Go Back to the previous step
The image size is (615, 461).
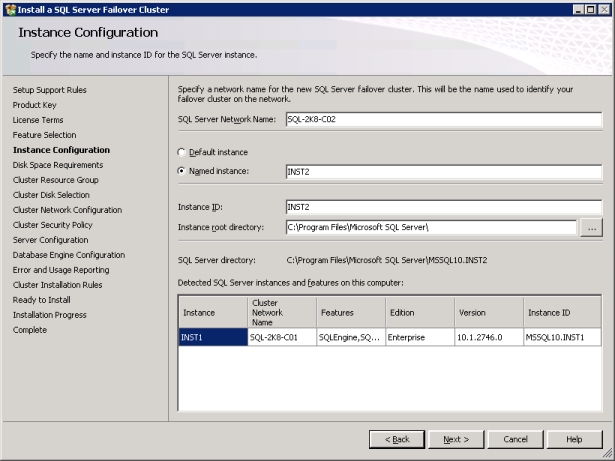[x=397, y=439]
